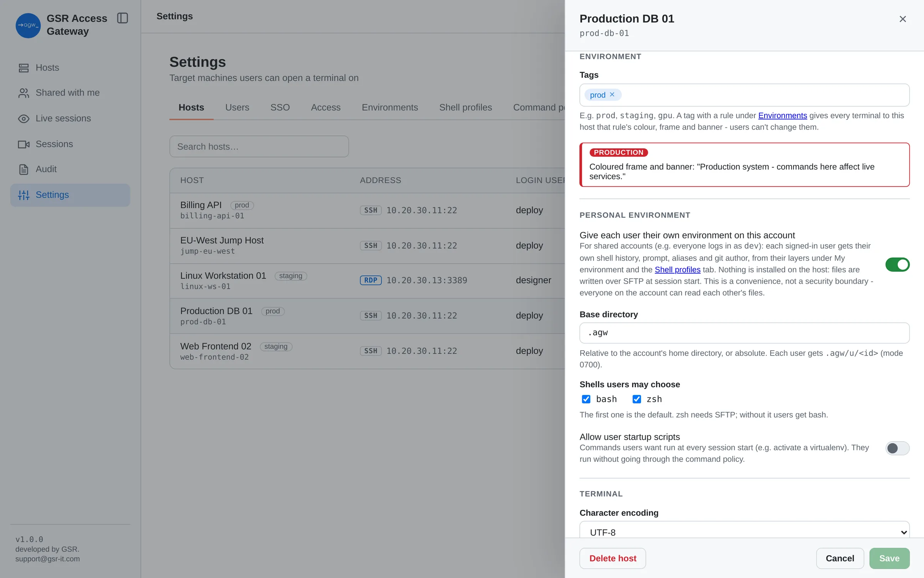This screenshot has height=578, width=924.
Task: Select the Hosts tab in Settings
Action: point(191,108)
